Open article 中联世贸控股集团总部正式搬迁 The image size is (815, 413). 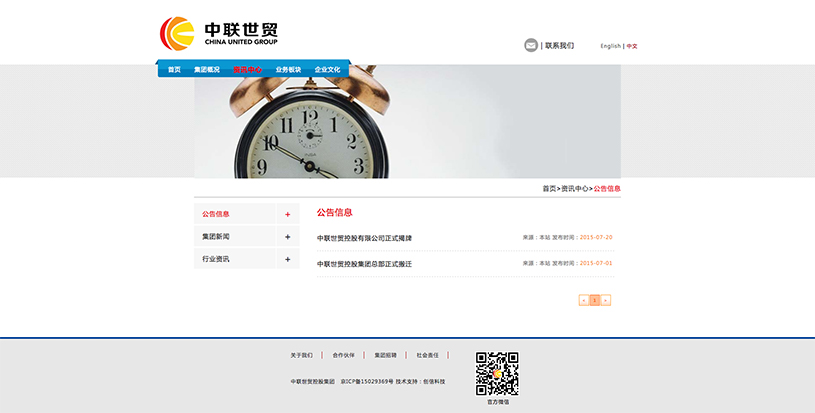(364, 264)
